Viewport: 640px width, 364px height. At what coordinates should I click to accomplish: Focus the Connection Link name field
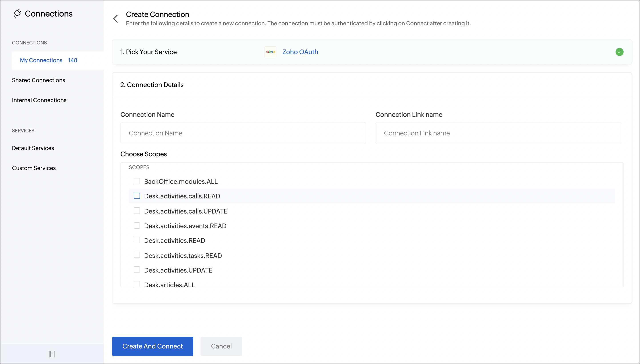coord(498,133)
